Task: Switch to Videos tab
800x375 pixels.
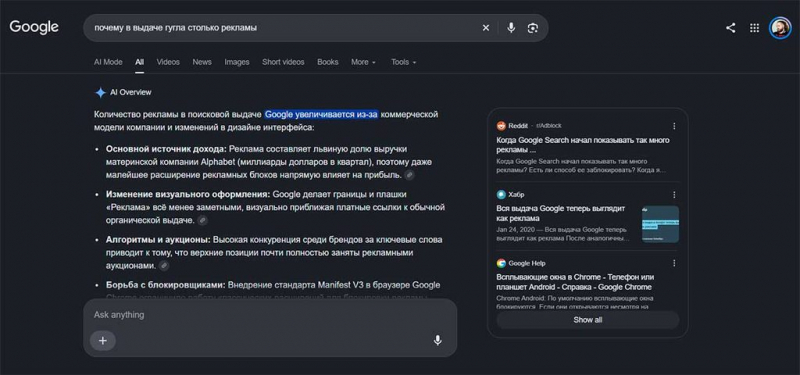Action: pyautogui.click(x=168, y=62)
